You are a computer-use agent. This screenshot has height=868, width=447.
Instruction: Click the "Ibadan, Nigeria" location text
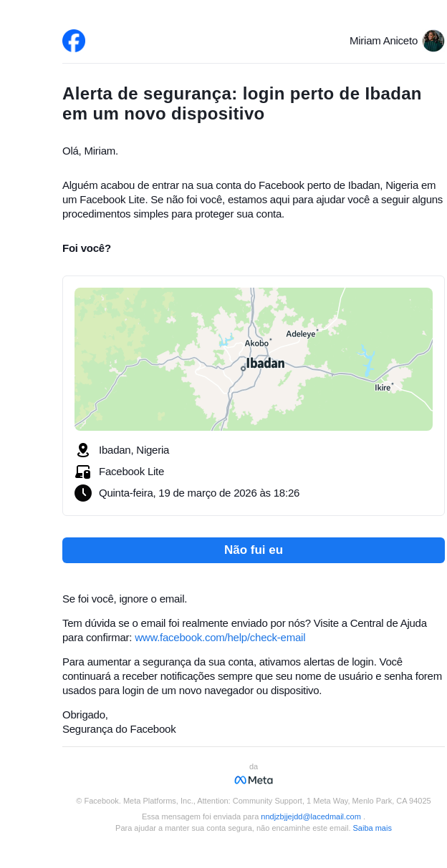(x=134, y=450)
